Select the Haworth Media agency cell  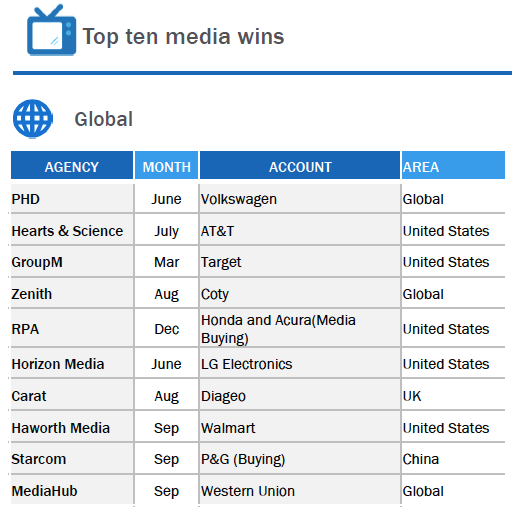(x=72, y=428)
